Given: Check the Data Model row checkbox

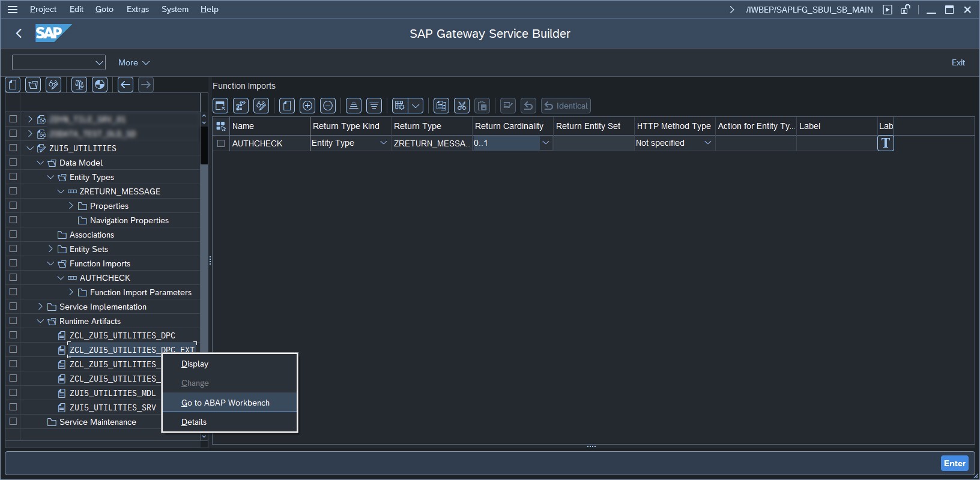Looking at the screenshot, I should [13, 162].
